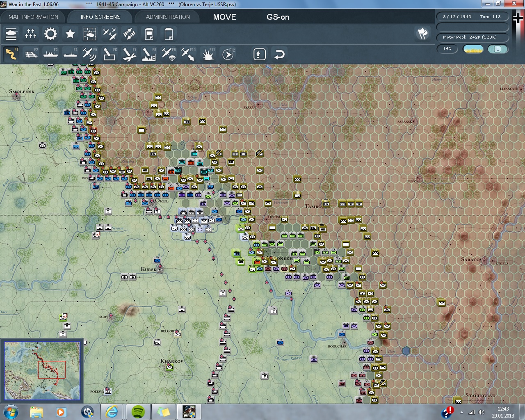The height and width of the screenshot is (420, 525).
Task: Click the Kursk city label
Action: point(148,269)
